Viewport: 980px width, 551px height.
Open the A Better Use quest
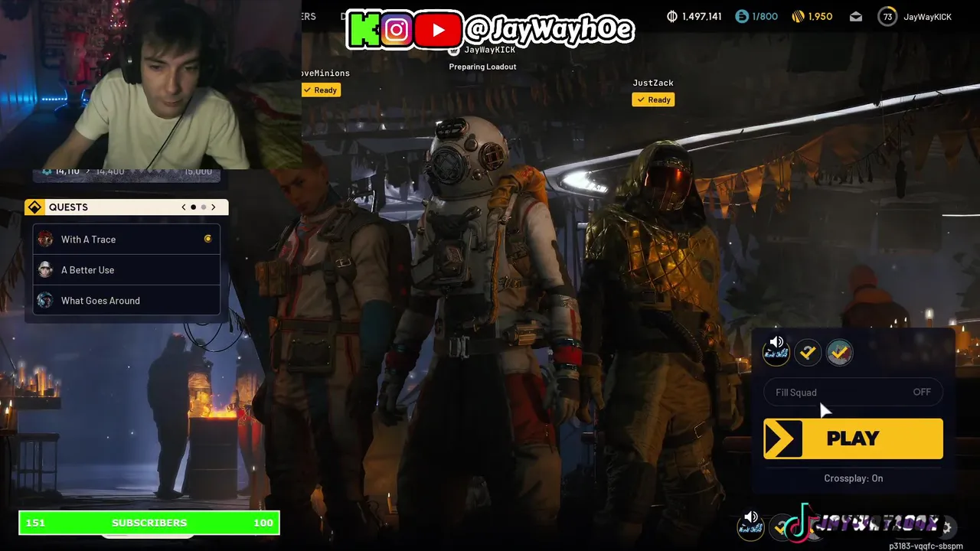(126, 270)
